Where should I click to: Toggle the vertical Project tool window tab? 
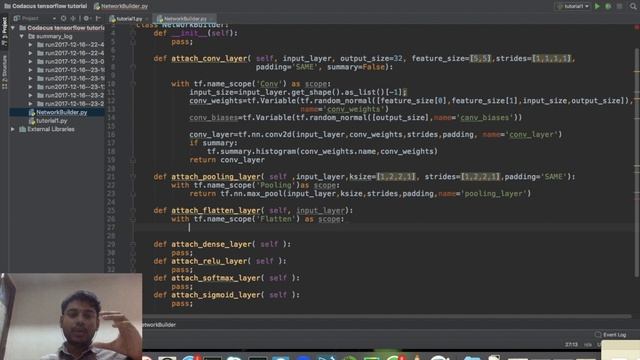point(4,32)
